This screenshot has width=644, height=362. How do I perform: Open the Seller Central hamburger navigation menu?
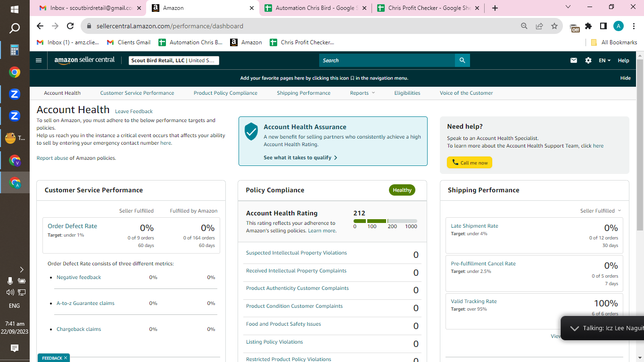tap(39, 60)
